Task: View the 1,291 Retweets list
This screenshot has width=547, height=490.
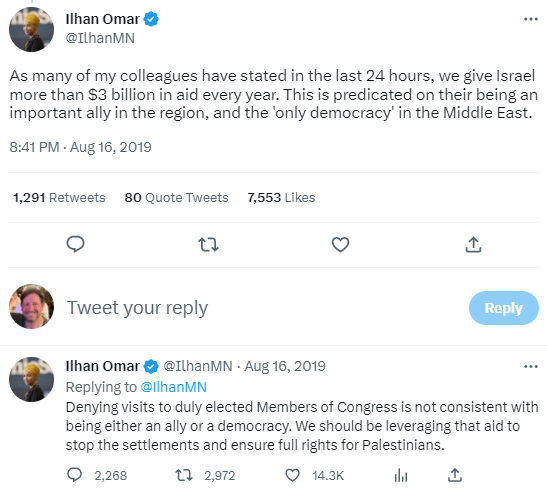Action: pyautogui.click(x=59, y=197)
